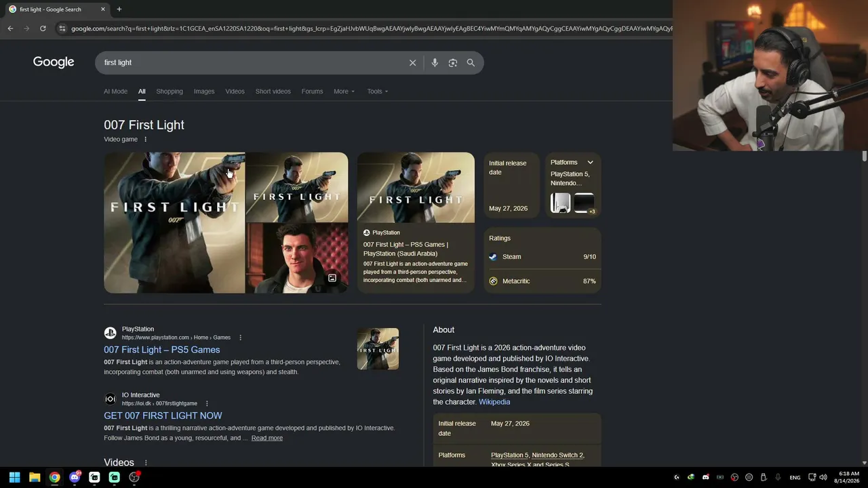Open site information icon beside the URL

(62, 28)
